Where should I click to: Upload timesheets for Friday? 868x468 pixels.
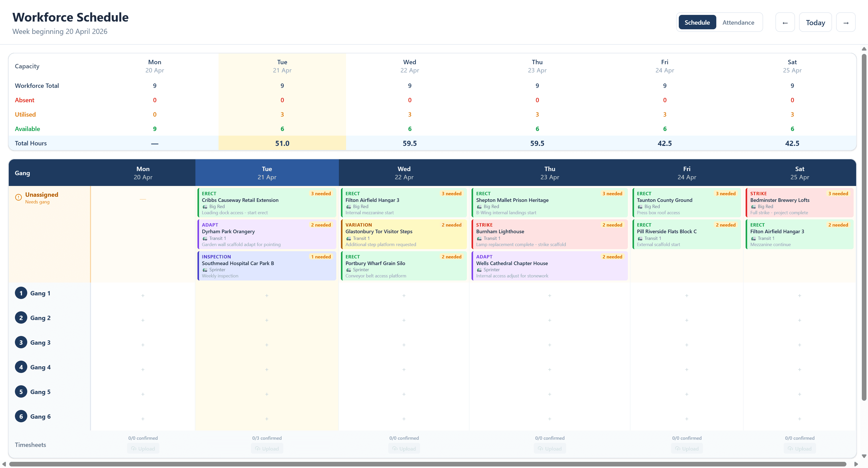687,448
